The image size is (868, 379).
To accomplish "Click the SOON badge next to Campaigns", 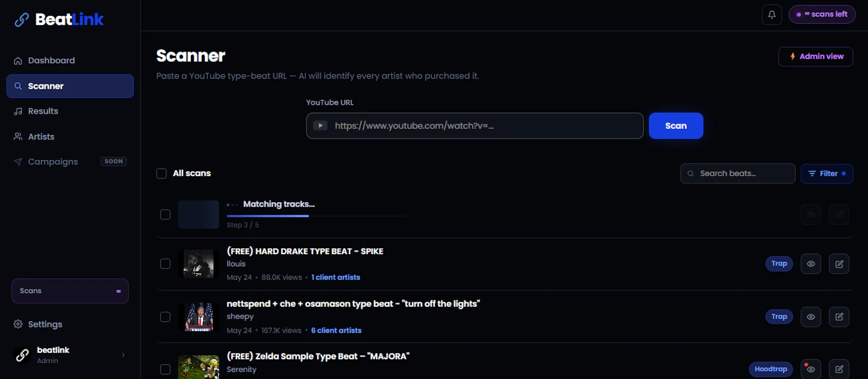I will click(x=113, y=162).
